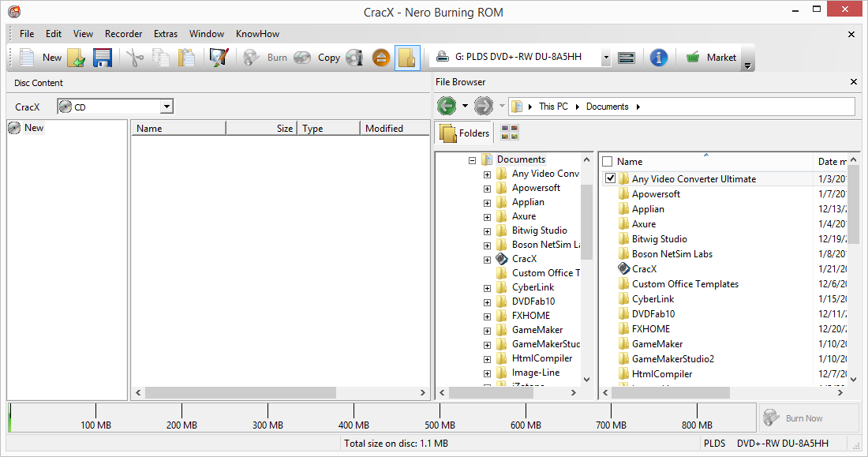Click the Burn Now button
Viewport: 868px width, 457px height.
(x=808, y=418)
